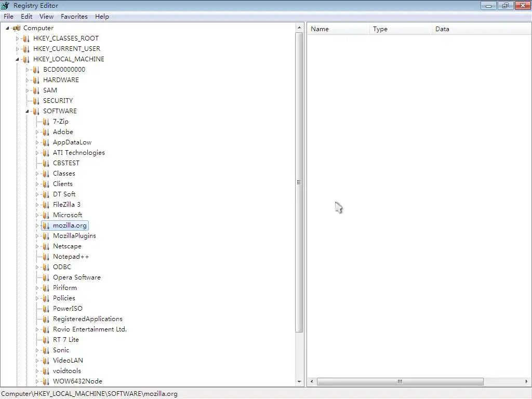The width and height of the screenshot is (532, 399).
Task: Select the Rovio Entertainment Ltd. key
Action: 89,329
